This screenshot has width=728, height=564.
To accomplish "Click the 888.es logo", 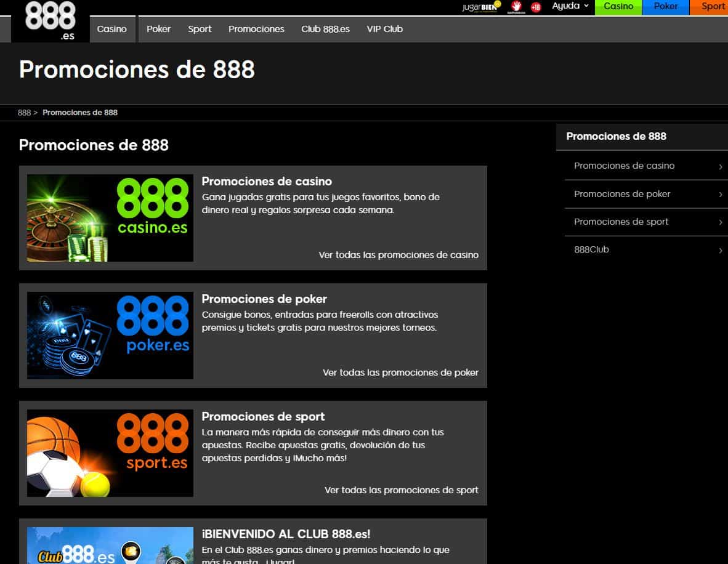I will (50, 21).
